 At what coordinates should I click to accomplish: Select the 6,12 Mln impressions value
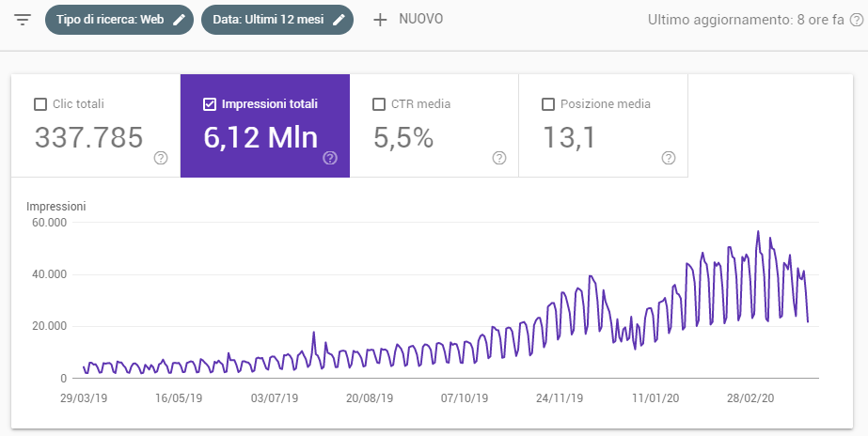260,137
